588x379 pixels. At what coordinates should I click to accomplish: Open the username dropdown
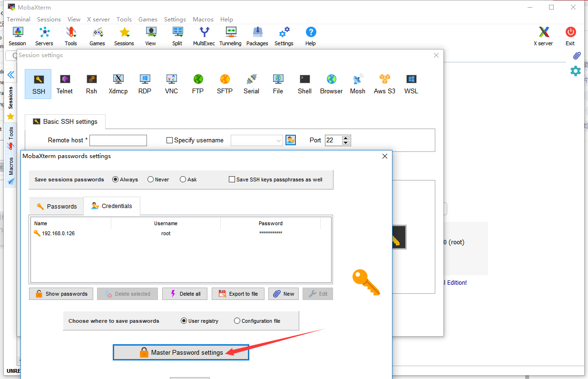tap(279, 140)
